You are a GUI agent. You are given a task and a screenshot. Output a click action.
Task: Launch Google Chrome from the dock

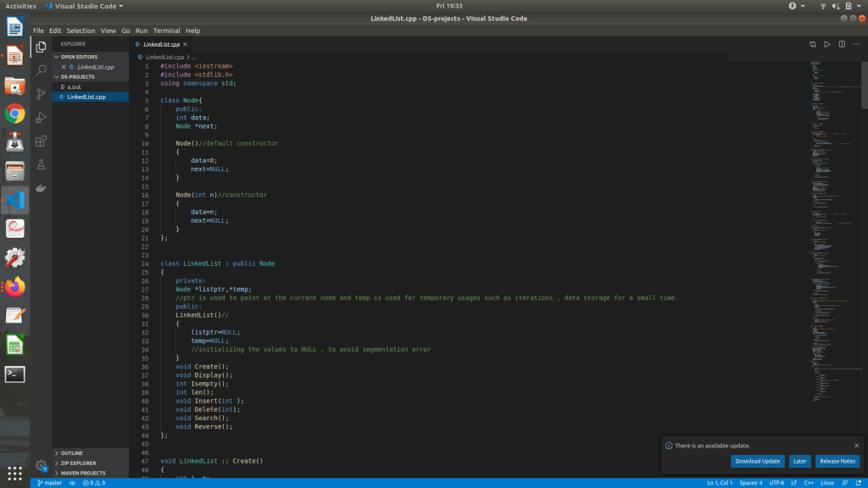(14, 114)
